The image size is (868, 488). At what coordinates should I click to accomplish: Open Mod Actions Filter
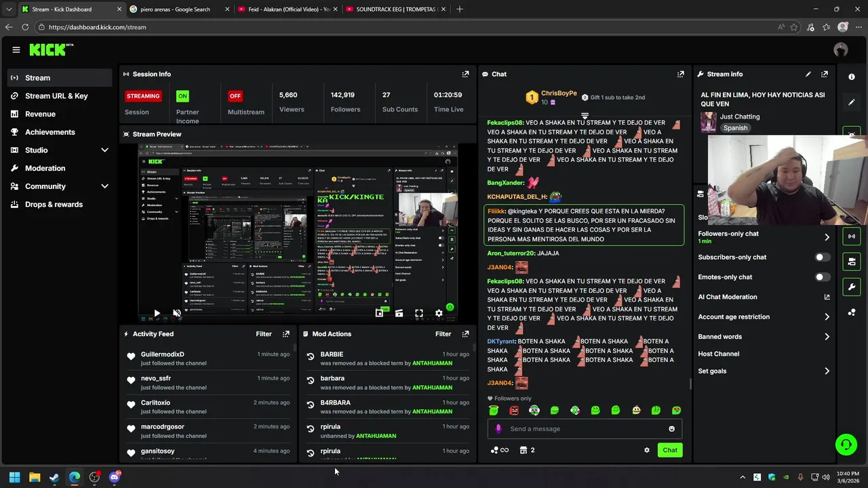pos(443,333)
